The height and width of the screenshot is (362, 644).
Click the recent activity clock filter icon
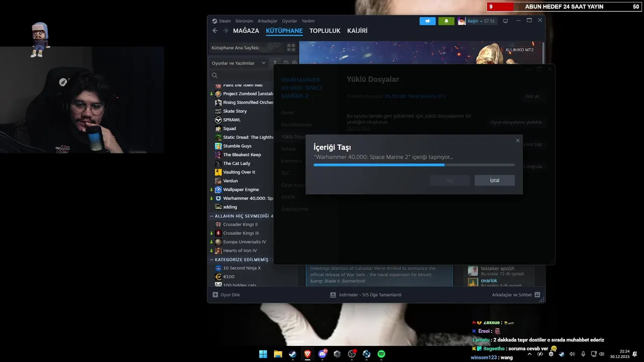pyautogui.click(x=286, y=63)
